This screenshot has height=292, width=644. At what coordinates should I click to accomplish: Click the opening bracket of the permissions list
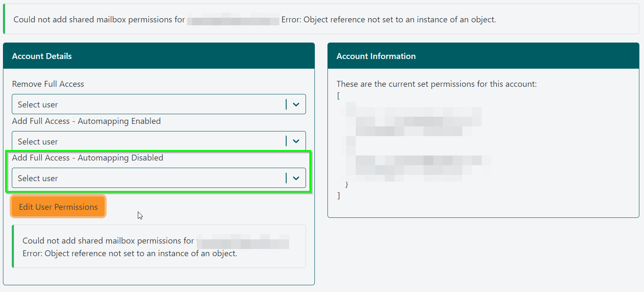click(x=338, y=96)
